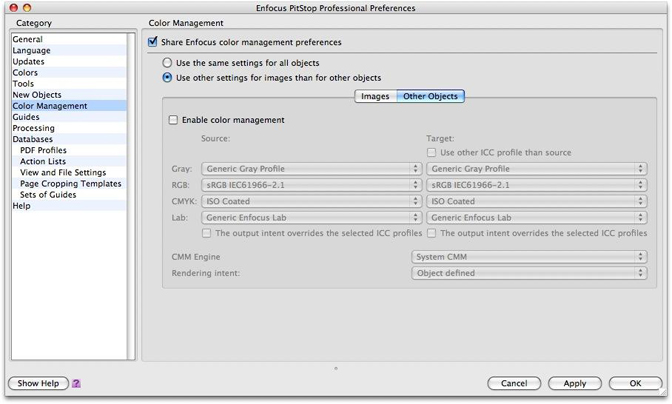
Task: Toggle Target output intent overrides checkbox
Action: [432, 233]
